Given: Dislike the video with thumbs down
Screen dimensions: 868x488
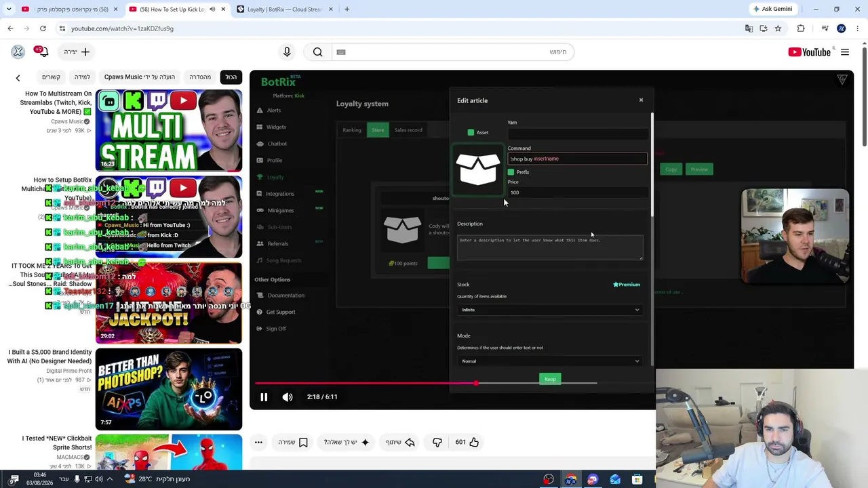Looking at the screenshot, I should click(x=437, y=443).
